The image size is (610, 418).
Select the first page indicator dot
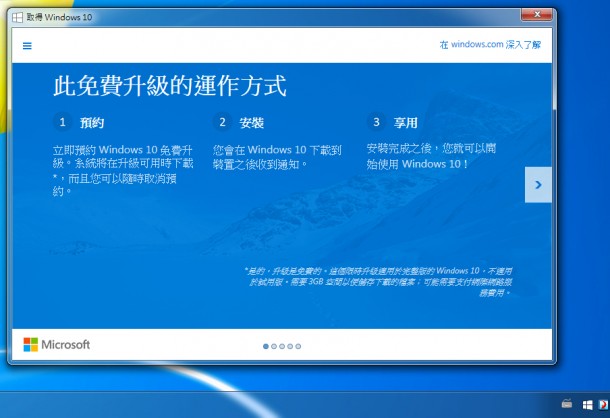pos(266,346)
